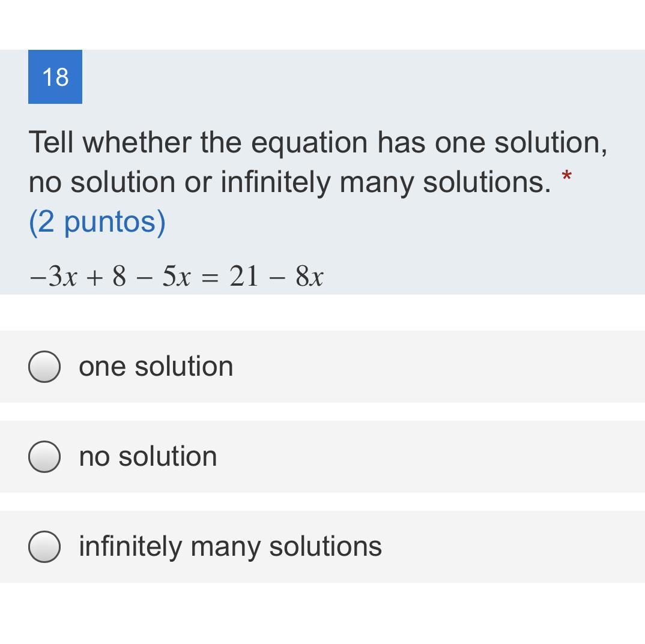Click the "Tell whether the equation" question line

[x=317, y=142]
